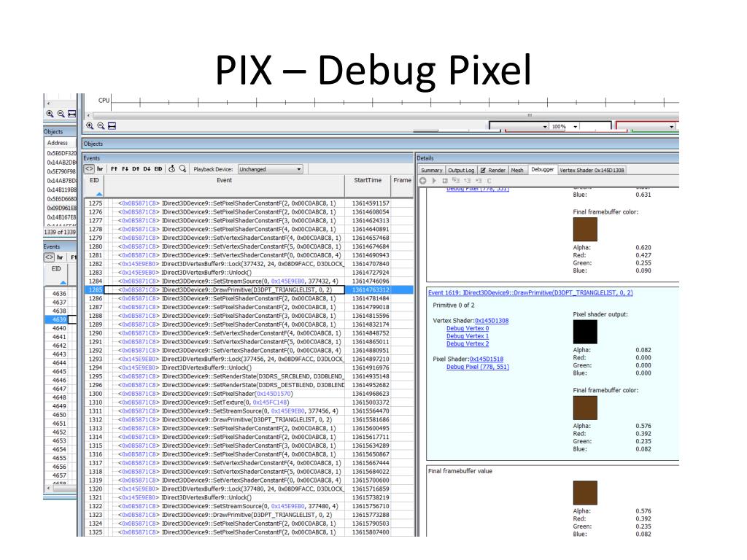747x560 pixels.
Task: Select event row 1312 DrawPrimitive
Action: (x=249, y=419)
